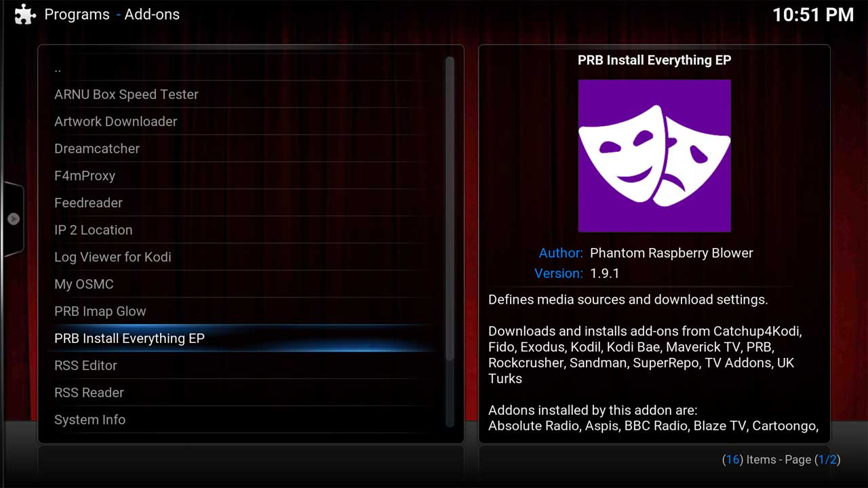This screenshot has height=488, width=868.
Task: Click the 'Defines media sources' description text
Action: pyautogui.click(x=628, y=300)
